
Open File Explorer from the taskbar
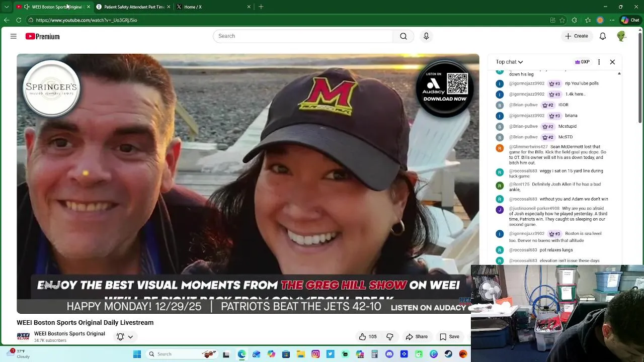[x=301, y=354]
